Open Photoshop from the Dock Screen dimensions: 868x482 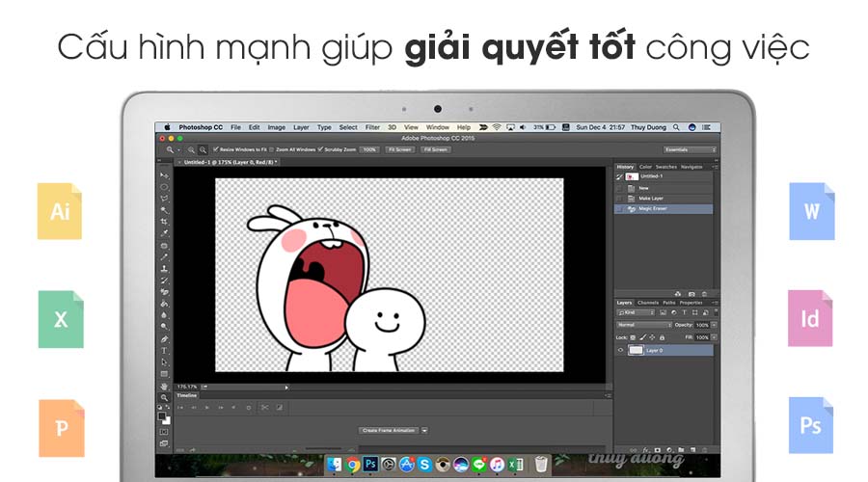point(369,464)
